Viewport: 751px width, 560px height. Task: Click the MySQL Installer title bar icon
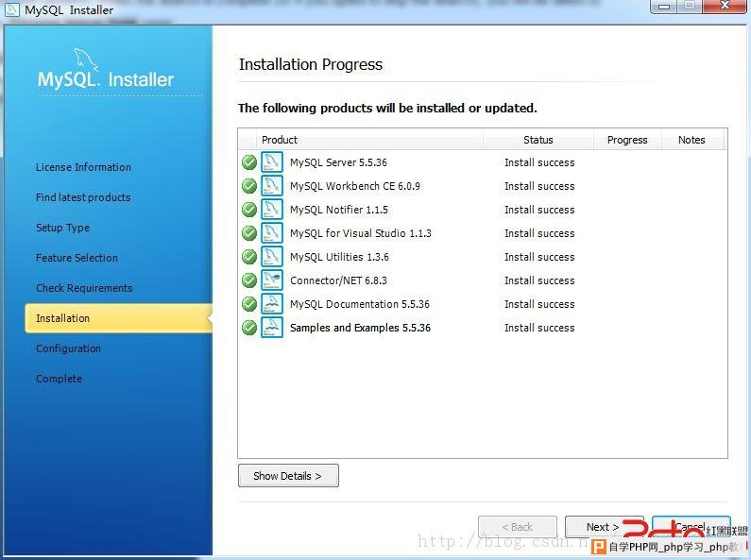[12, 9]
